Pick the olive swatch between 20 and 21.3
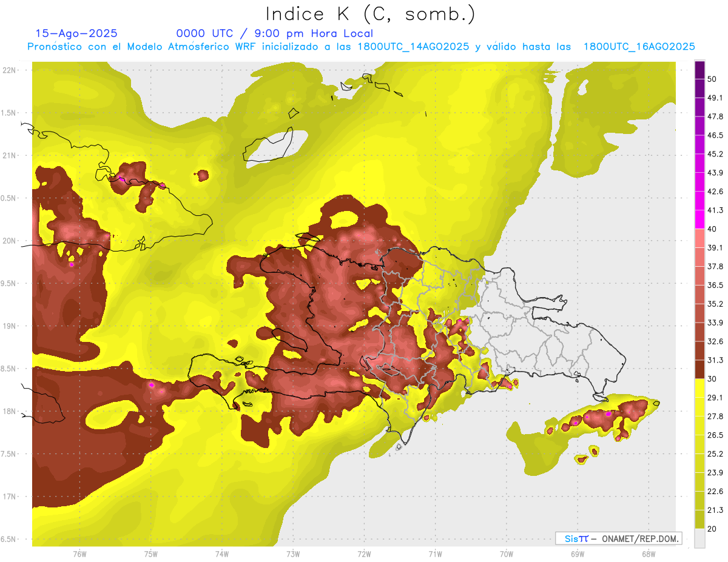 699,519
